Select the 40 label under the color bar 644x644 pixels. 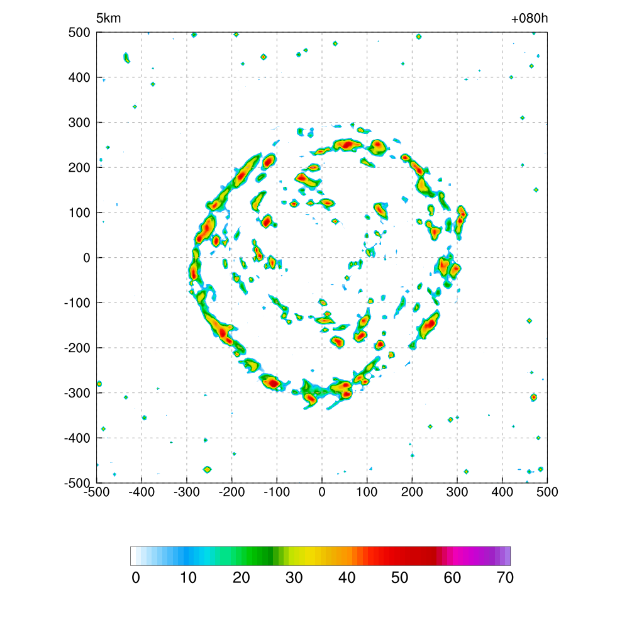347,578
